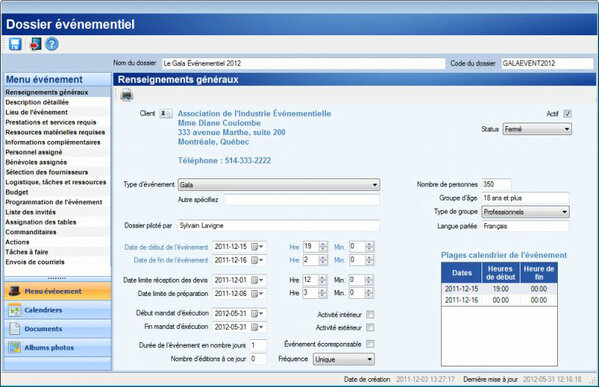Open Ressources matérielles requises section
This screenshot has width=599, height=387.
(57, 132)
